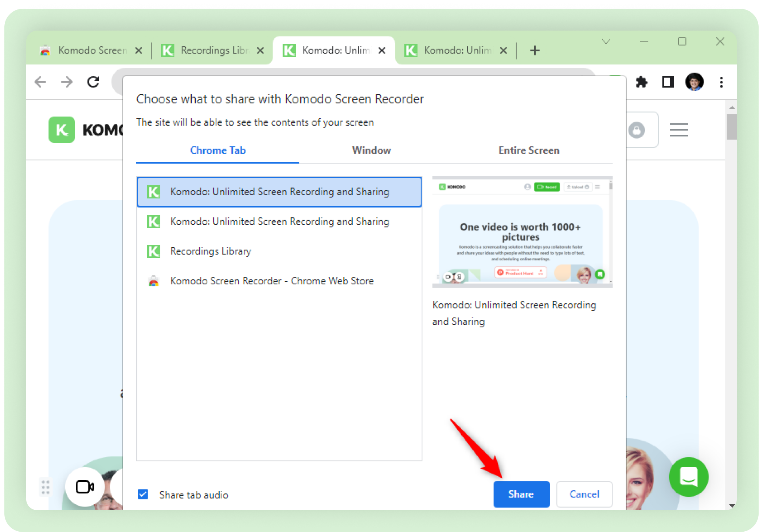Click the scrollbar down arrow
The height and width of the screenshot is (532, 763).
[x=731, y=505]
